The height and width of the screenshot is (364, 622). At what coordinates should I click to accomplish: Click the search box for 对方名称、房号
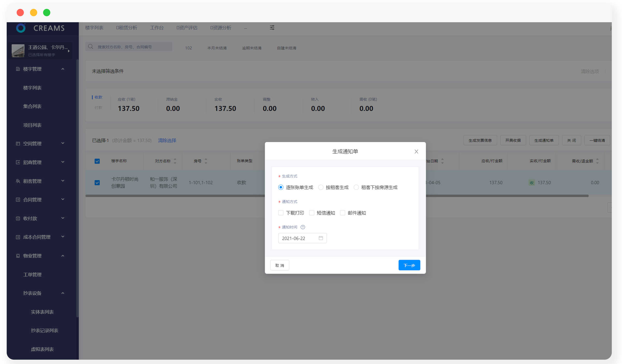point(128,47)
